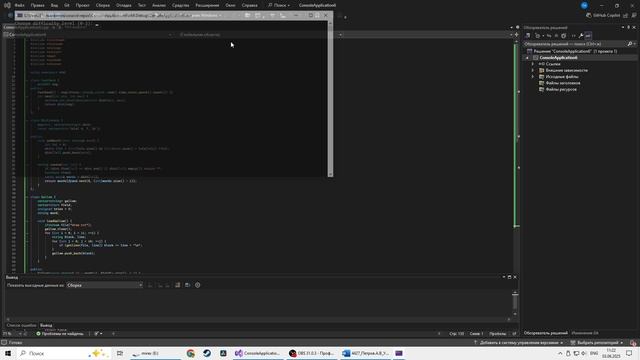The width and height of the screenshot is (640, 360).
Task: Open the Solution Explorer window options dropdown
Action: pos(623,27)
